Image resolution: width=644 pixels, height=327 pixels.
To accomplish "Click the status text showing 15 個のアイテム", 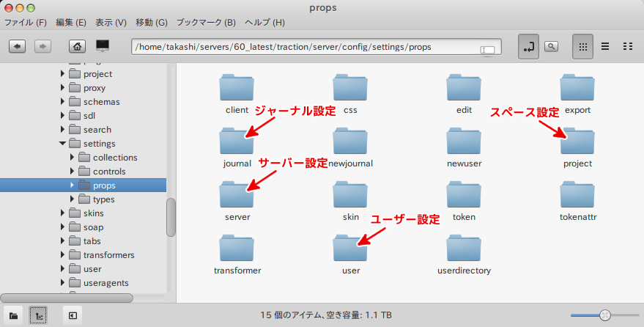I will (326, 315).
